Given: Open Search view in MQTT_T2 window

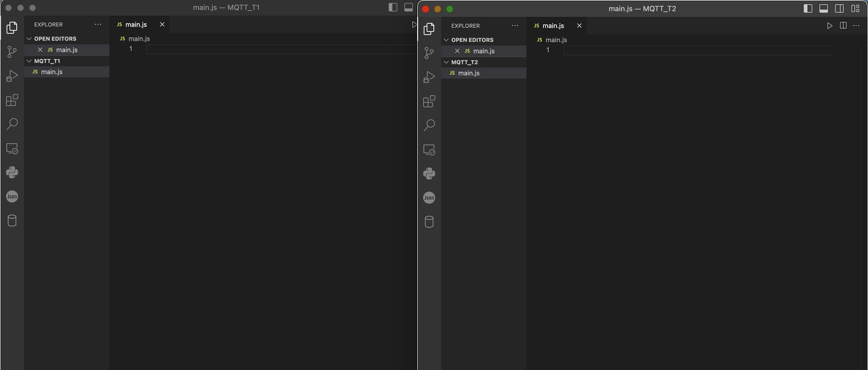Looking at the screenshot, I should 429,126.
